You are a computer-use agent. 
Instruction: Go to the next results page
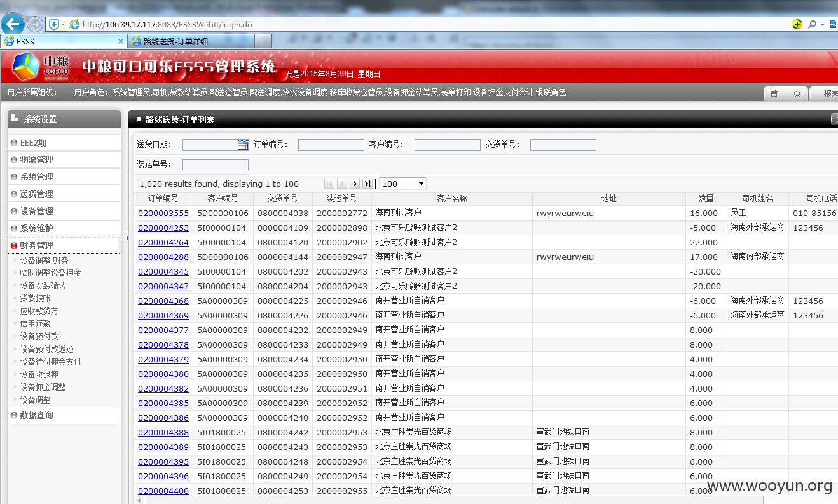[355, 184]
